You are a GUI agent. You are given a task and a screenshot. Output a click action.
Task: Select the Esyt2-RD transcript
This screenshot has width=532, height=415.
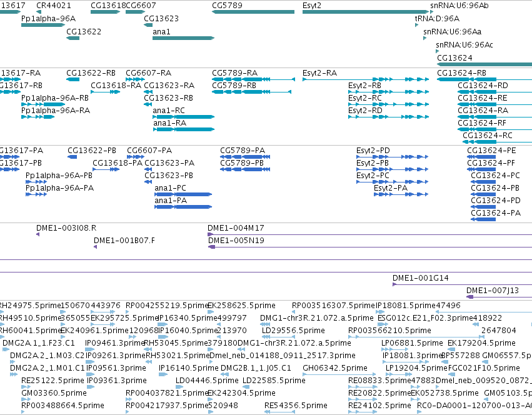point(388,117)
